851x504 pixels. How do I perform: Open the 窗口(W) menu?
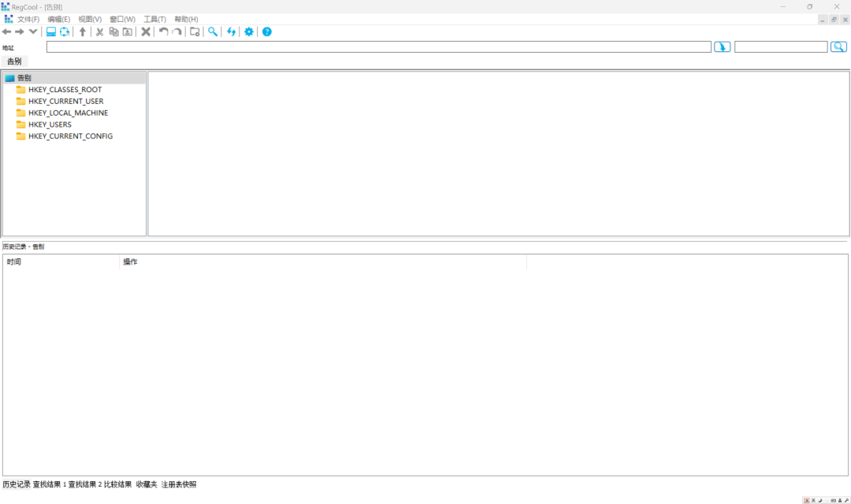[122, 19]
